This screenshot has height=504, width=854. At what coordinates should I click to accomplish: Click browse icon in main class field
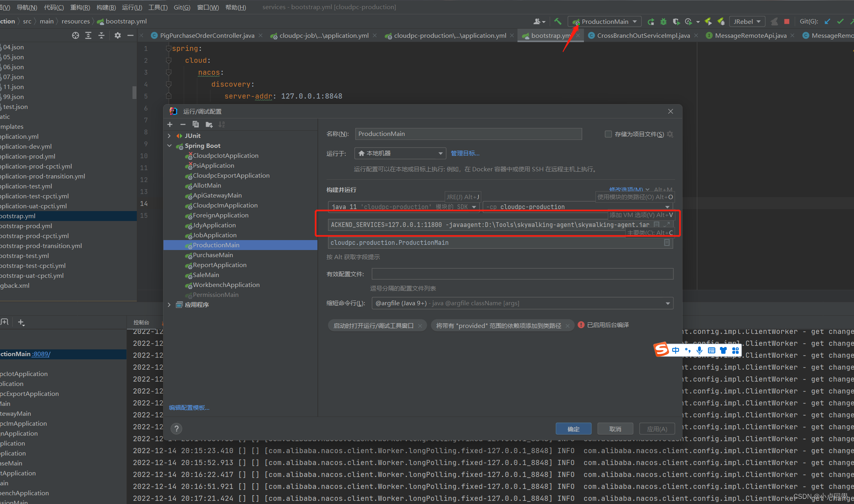(667, 242)
